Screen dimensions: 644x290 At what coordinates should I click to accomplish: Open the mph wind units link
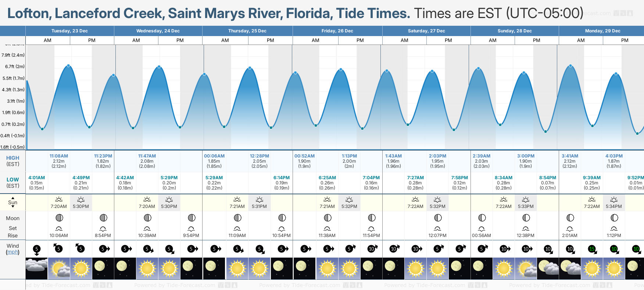(x=13, y=252)
